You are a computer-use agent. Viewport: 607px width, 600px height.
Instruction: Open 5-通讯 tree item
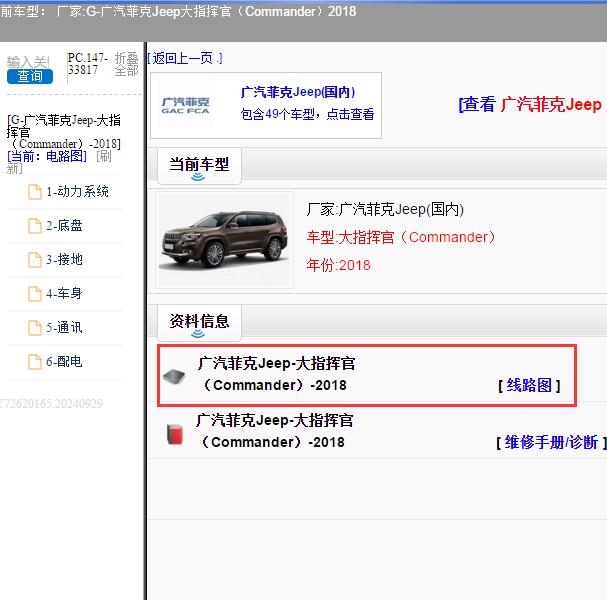tap(64, 328)
